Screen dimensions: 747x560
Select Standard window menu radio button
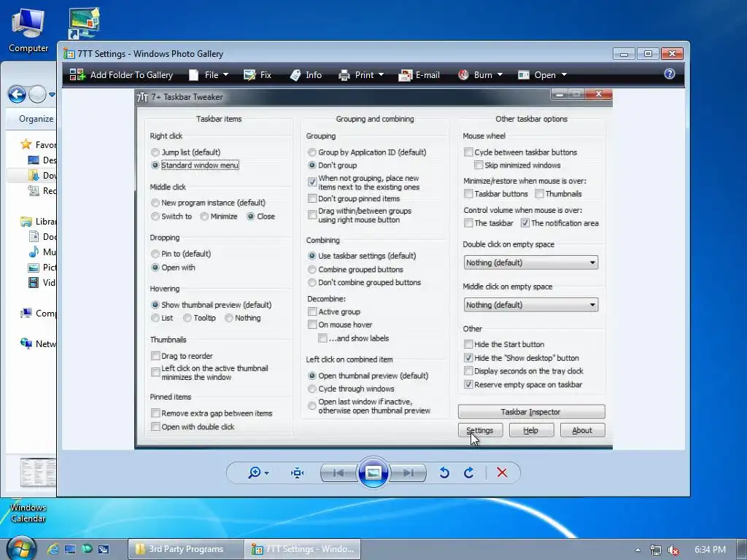pyautogui.click(x=155, y=166)
